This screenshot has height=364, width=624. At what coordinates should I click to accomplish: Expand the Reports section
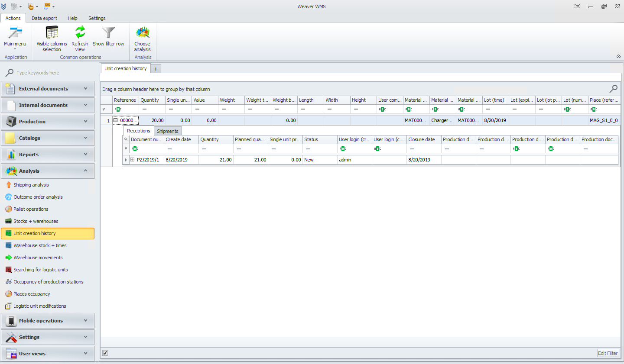pyautogui.click(x=48, y=155)
